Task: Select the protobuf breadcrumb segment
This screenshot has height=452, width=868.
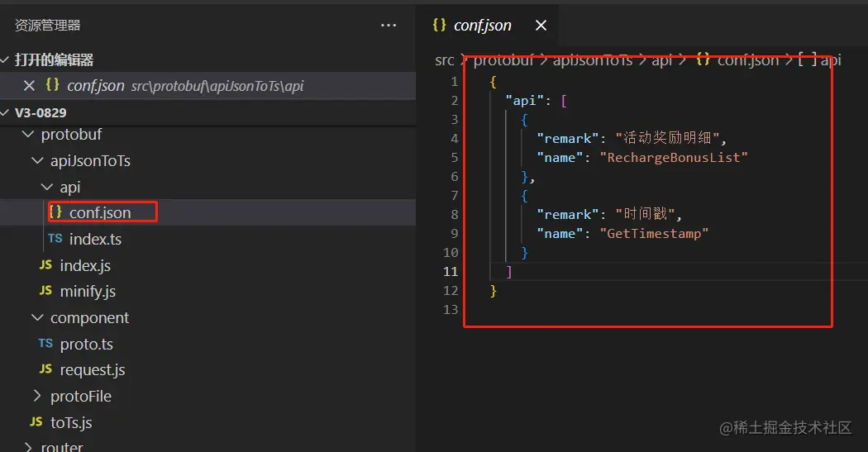Action: (503, 60)
